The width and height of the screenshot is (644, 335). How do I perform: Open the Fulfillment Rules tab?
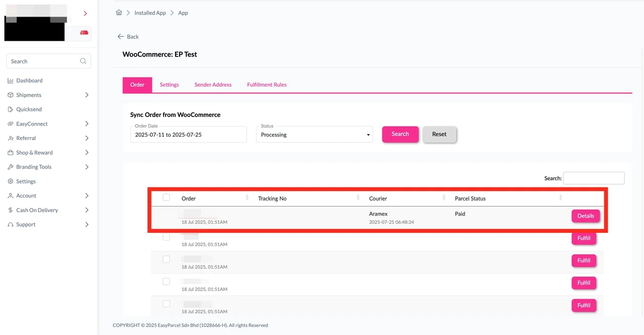coord(266,85)
